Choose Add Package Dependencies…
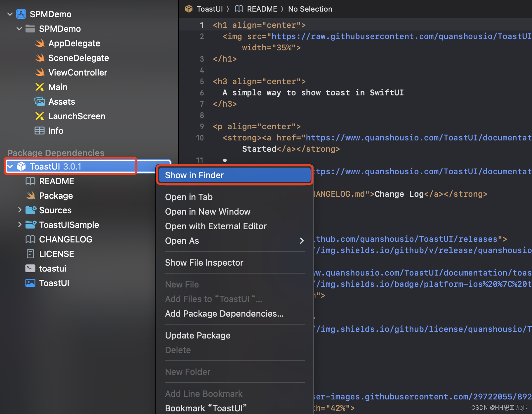Viewport: 532px width, 414px height. tap(235, 314)
